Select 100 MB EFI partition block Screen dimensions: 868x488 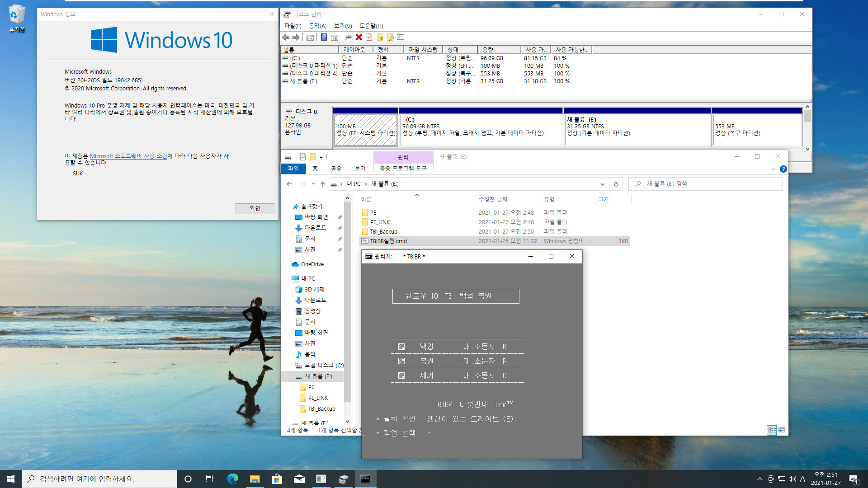click(x=365, y=127)
